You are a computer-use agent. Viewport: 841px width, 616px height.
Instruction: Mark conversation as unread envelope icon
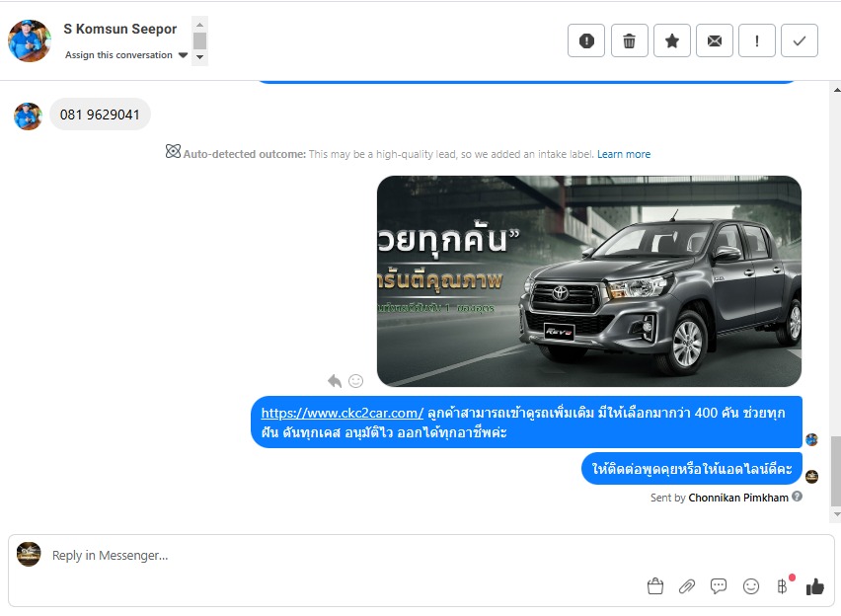pyautogui.click(x=715, y=40)
